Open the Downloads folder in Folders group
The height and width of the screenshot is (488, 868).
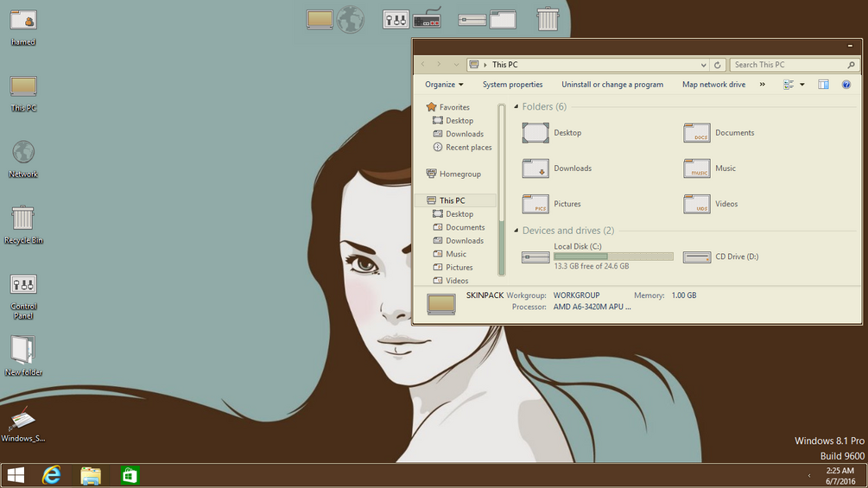[557, 168]
